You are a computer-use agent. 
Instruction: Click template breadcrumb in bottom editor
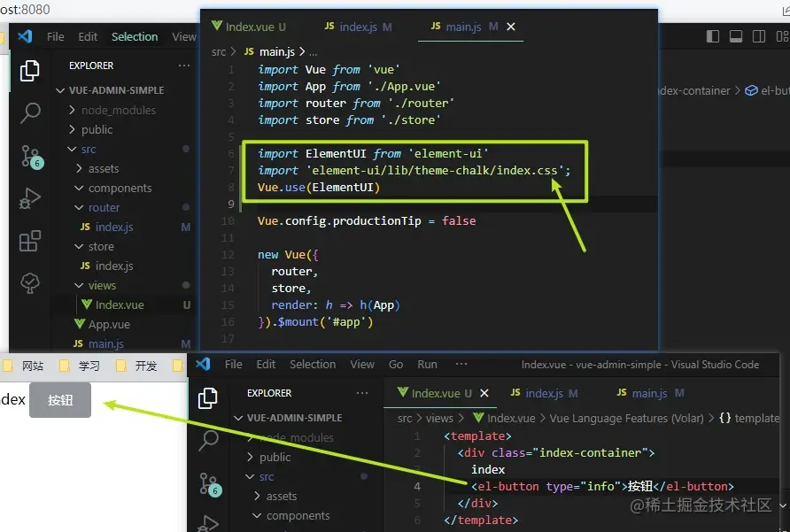tap(749, 418)
